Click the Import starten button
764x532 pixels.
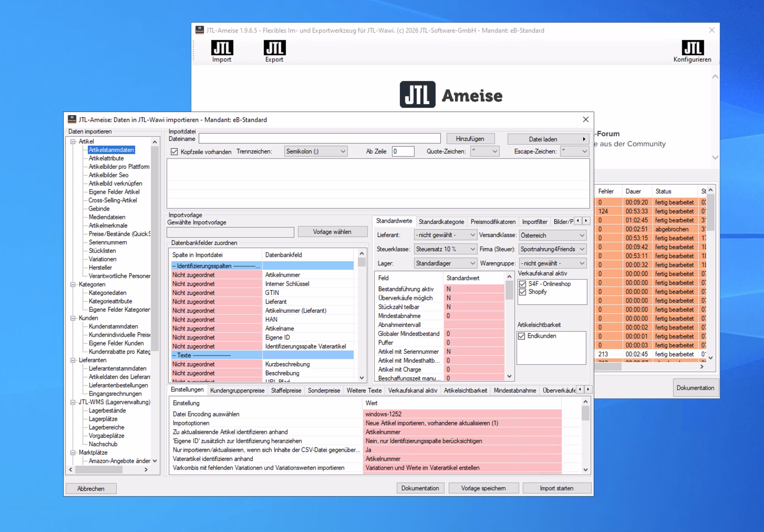pos(556,488)
